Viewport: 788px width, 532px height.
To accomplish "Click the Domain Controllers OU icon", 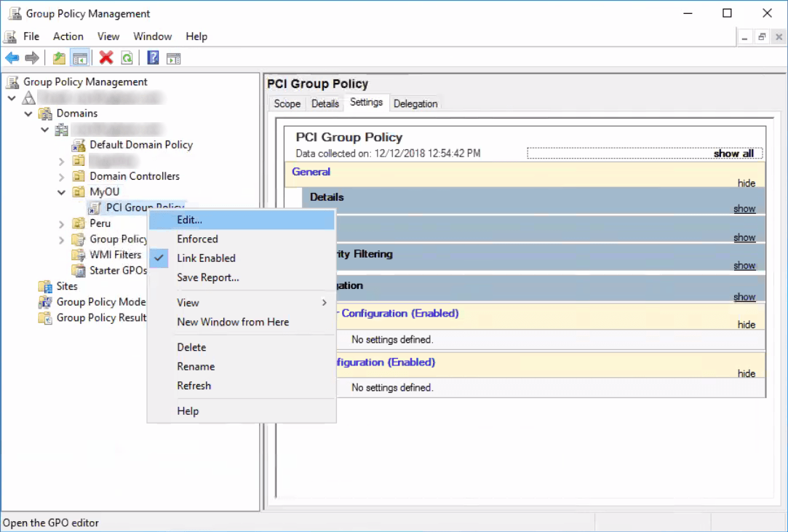I will [x=79, y=177].
